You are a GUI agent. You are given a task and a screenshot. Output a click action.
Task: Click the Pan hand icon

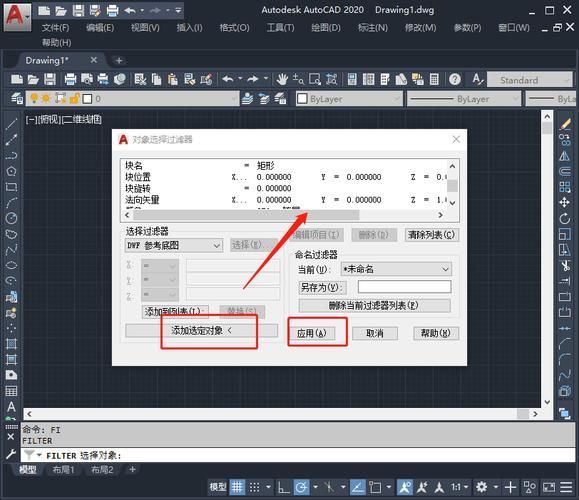[282, 79]
